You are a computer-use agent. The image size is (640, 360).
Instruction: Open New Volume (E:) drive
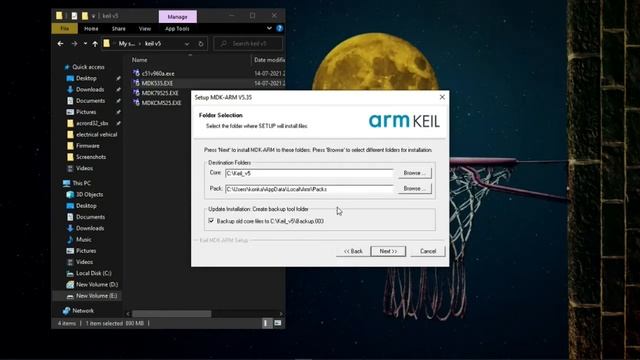[x=96, y=296]
